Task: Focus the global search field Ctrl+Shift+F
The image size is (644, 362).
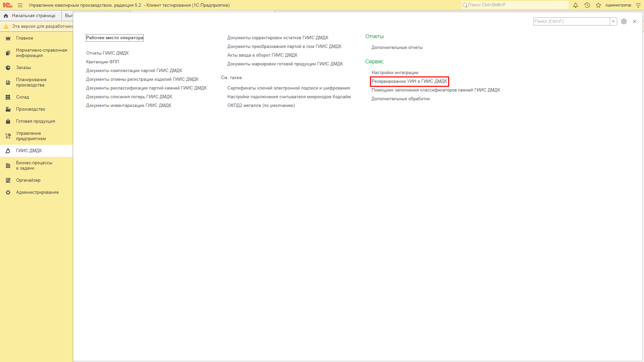Action: (x=515, y=5)
